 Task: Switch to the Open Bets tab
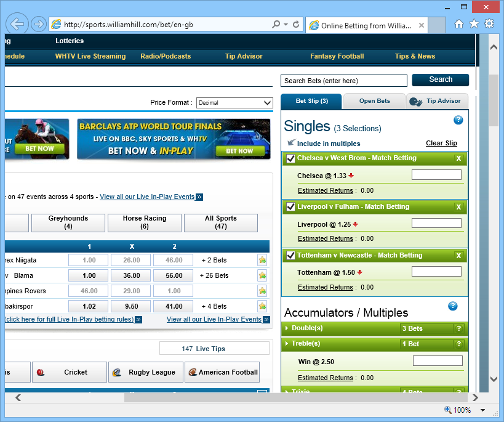coord(375,101)
